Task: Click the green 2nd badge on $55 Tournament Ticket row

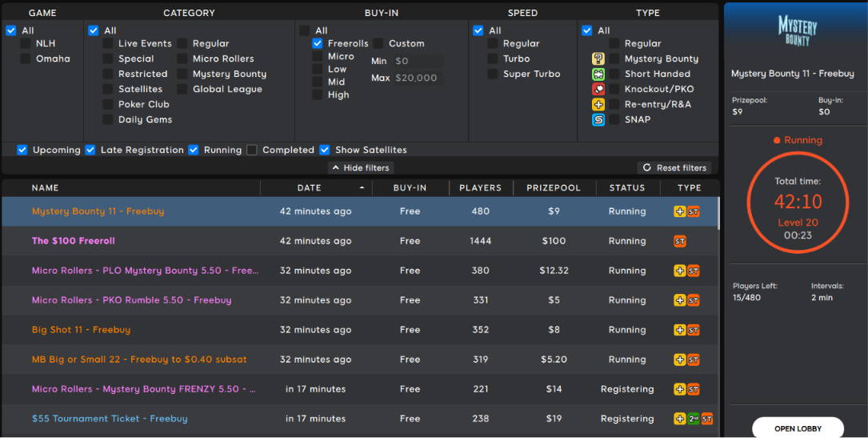Action: 694,419
